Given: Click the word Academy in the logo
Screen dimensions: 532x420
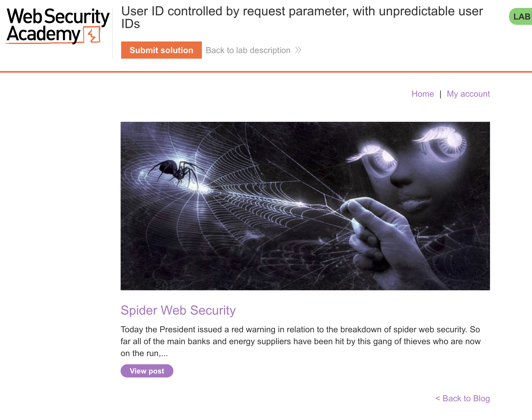Looking at the screenshot, I should (x=44, y=34).
